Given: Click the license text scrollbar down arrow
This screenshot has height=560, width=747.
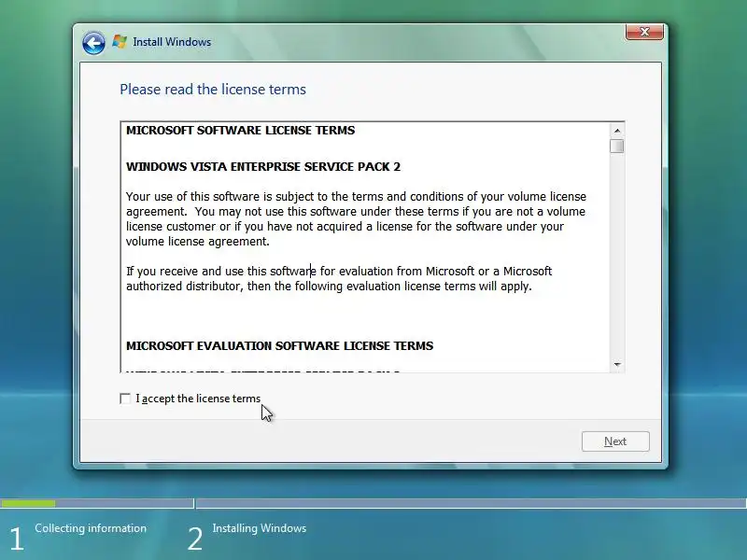Looking at the screenshot, I should (617, 364).
